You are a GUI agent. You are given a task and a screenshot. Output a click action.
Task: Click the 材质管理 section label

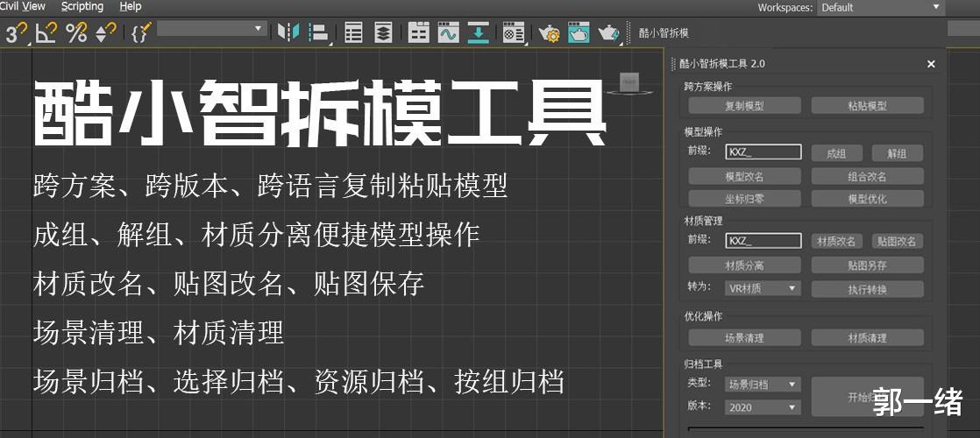pos(704,221)
